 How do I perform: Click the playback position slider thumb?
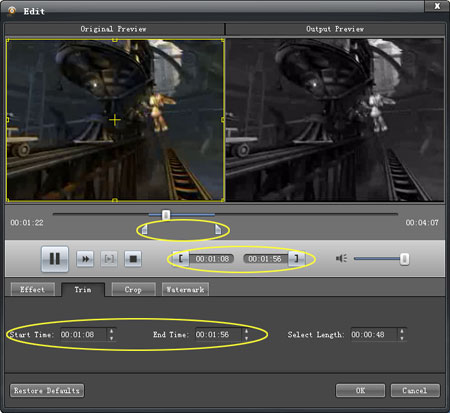click(166, 215)
